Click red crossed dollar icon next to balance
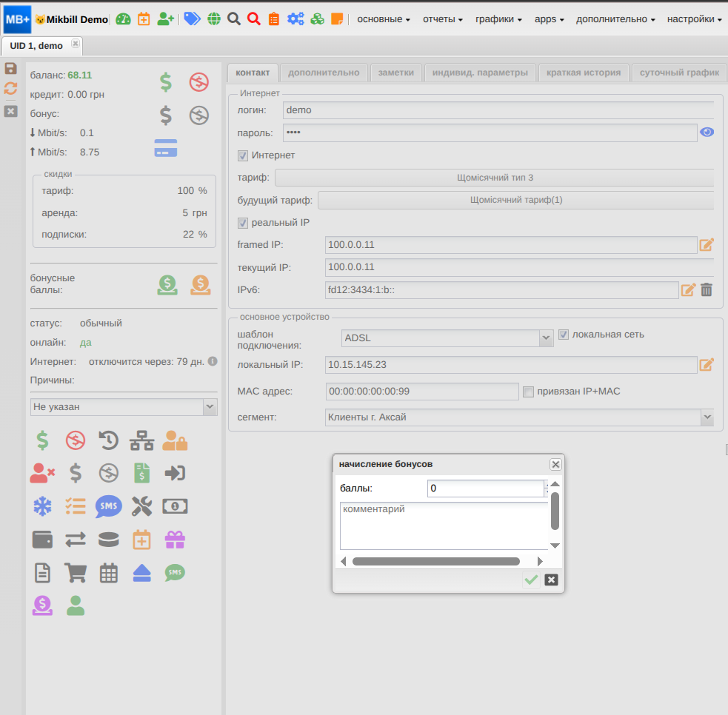The width and height of the screenshot is (728, 715). click(x=198, y=82)
